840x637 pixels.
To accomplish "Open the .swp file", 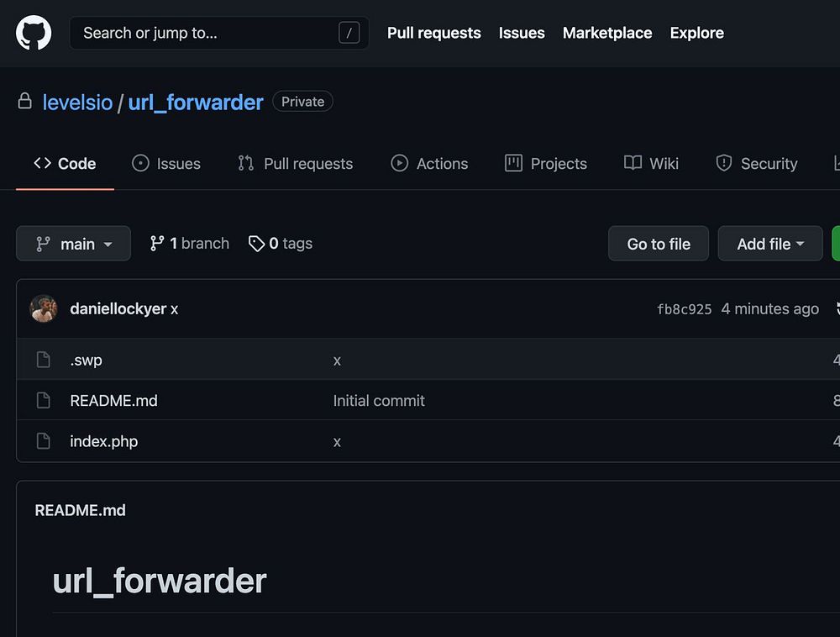I will (86, 360).
